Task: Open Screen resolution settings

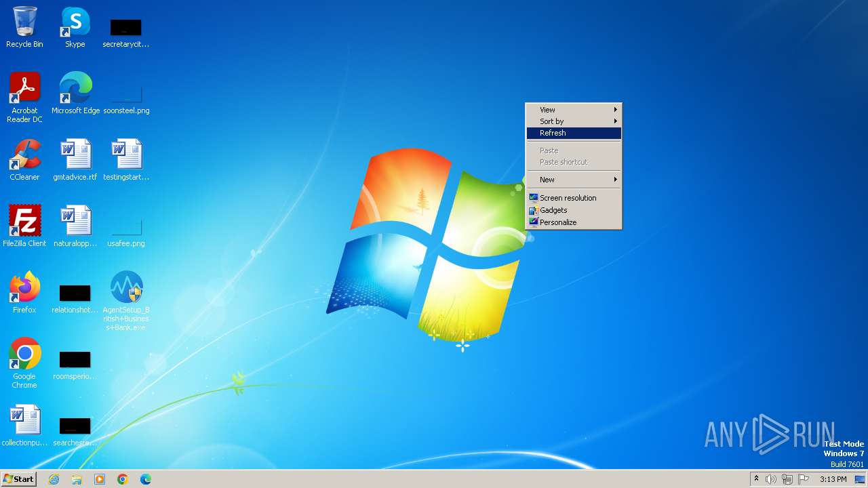Action: click(x=574, y=198)
